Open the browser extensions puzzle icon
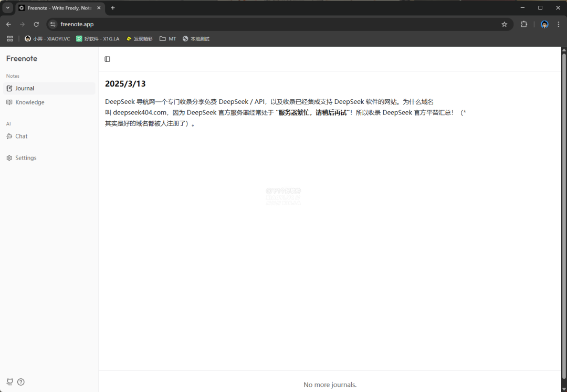 click(523, 24)
